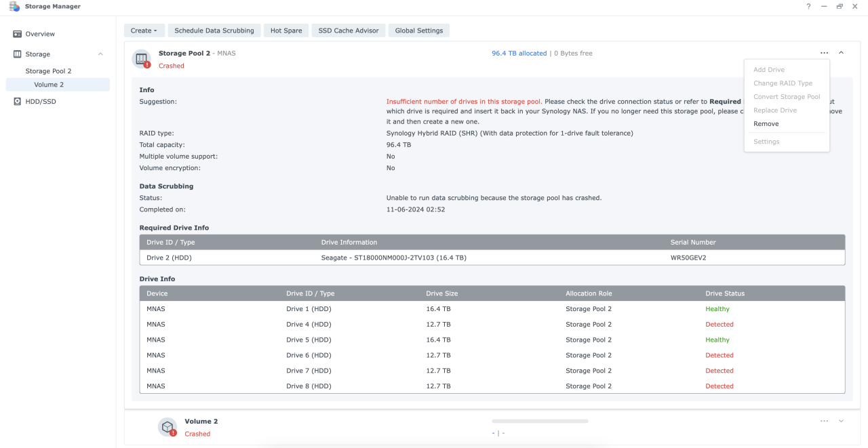Click the Storage Pool 2 three-dot menu
The width and height of the screenshot is (868, 448).
824,53
